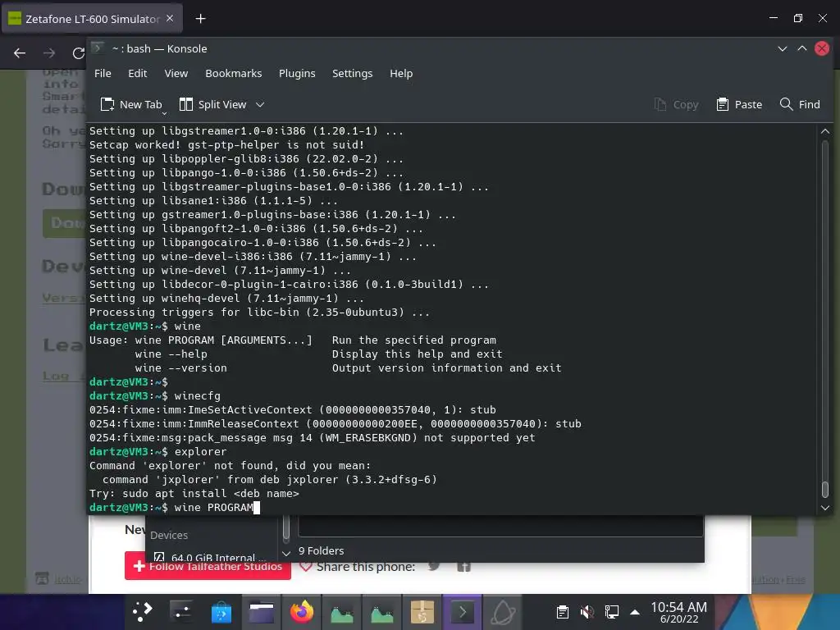Close the Zetafone LT-600 Simulator tab
840x630 pixels.
170,18
